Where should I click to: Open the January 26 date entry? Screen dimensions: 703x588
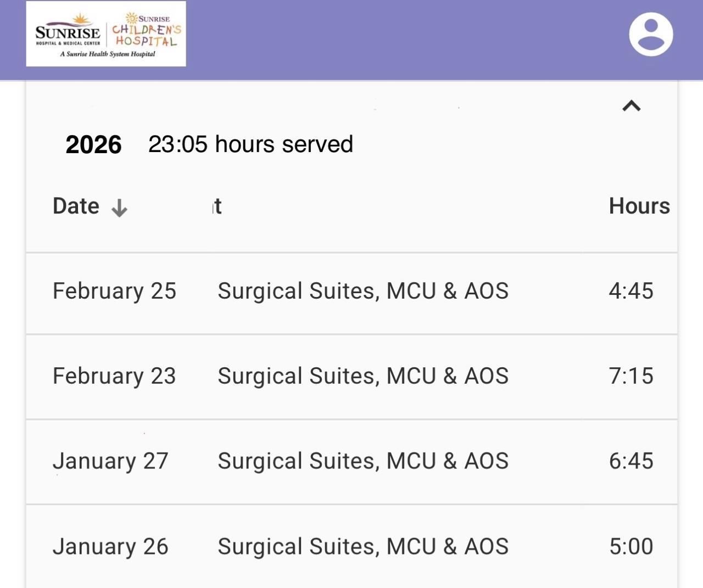click(110, 547)
